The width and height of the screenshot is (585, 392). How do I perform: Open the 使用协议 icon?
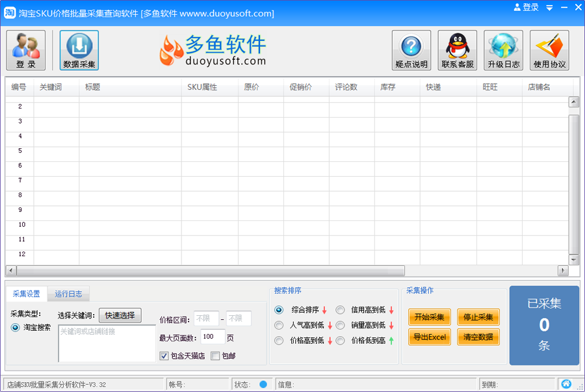tap(548, 49)
